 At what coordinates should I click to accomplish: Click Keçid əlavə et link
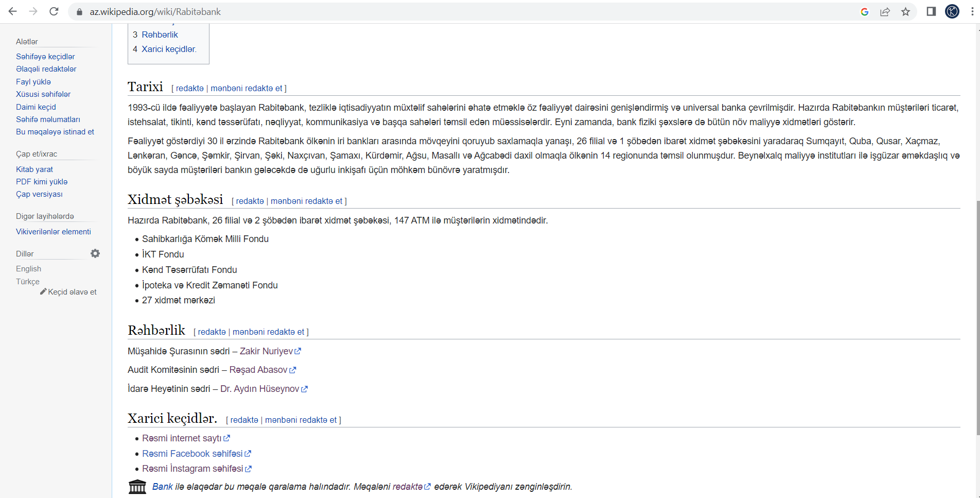point(72,292)
